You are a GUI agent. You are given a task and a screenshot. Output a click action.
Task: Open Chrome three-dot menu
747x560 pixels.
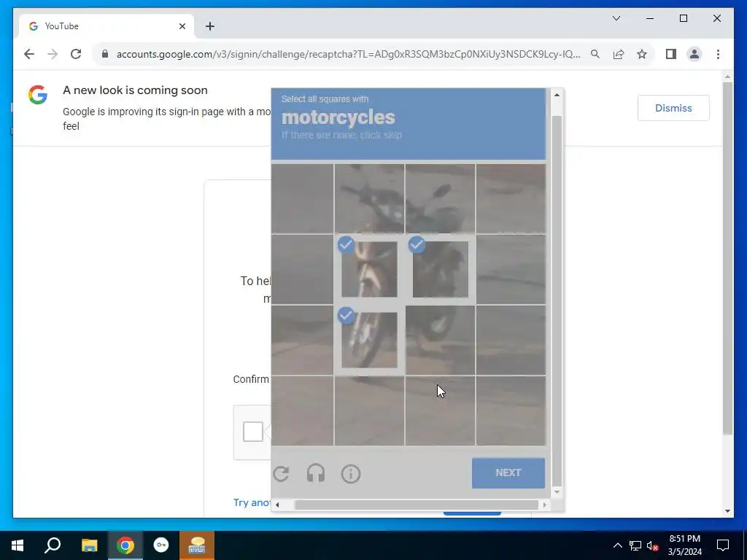click(718, 54)
